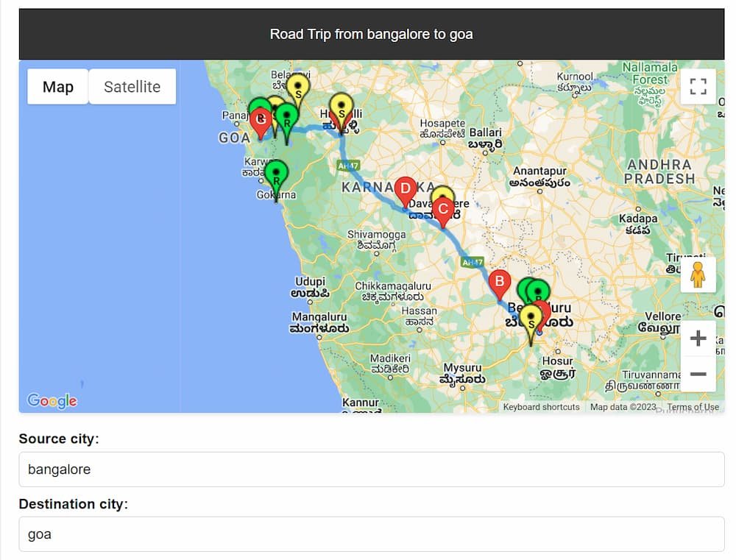Toggle fullscreen map view

[x=698, y=86]
